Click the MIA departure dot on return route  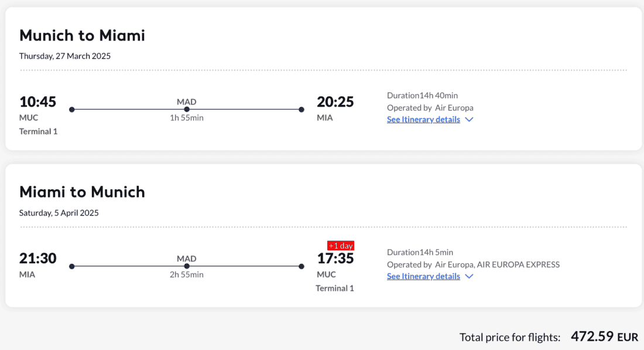pos(72,266)
